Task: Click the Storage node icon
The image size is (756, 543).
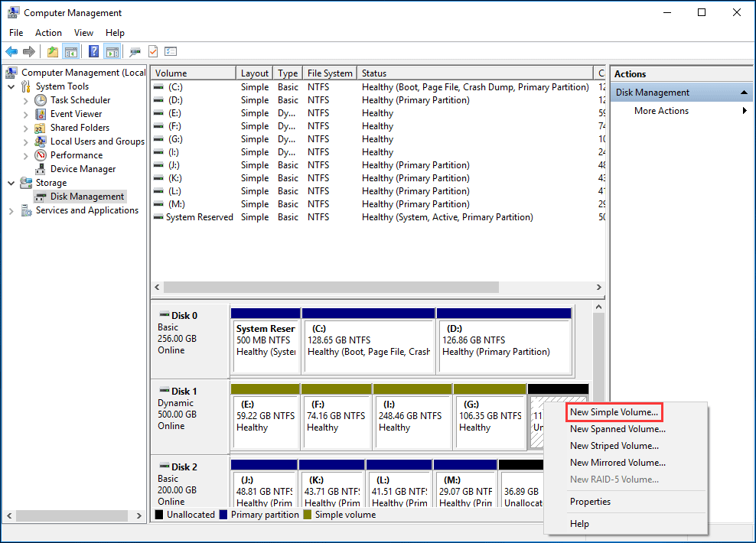Action: point(26,183)
